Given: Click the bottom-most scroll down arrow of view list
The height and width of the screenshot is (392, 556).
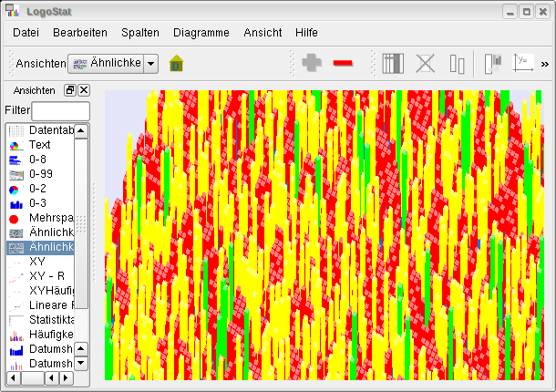Looking at the screenshot, I should click(81, 363).
